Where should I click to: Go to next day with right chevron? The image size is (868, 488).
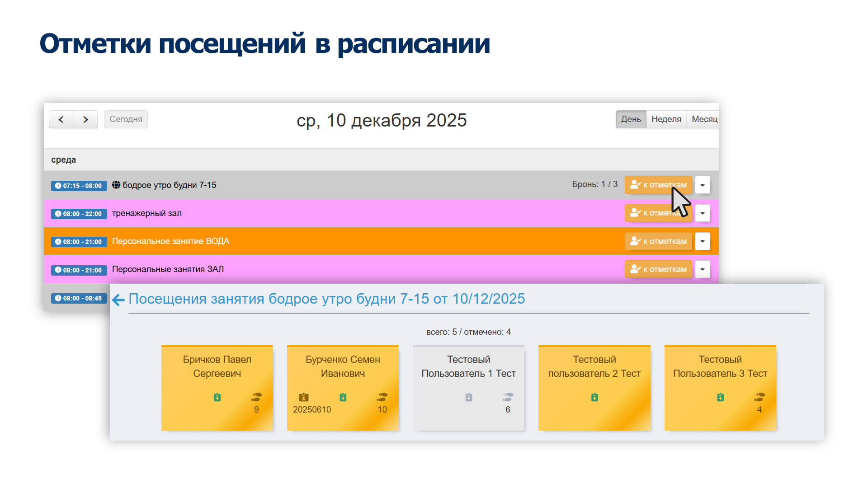pos(85,119)
